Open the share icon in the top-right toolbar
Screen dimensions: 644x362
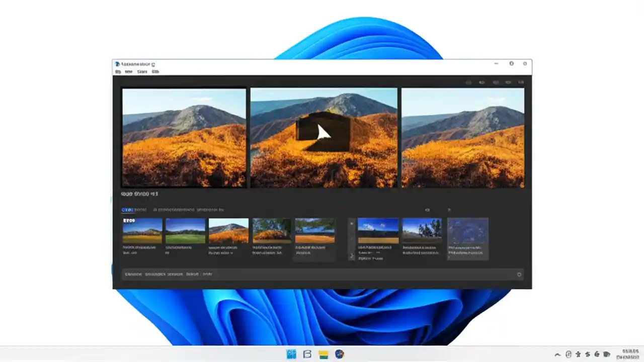coord(482,82)
